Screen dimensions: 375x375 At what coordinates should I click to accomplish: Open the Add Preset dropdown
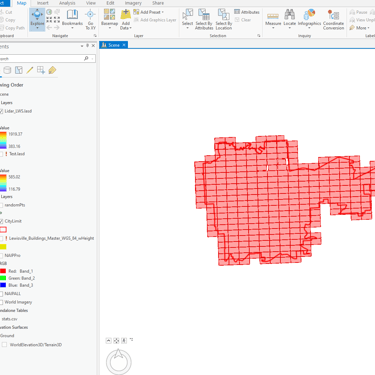point(149,12)
